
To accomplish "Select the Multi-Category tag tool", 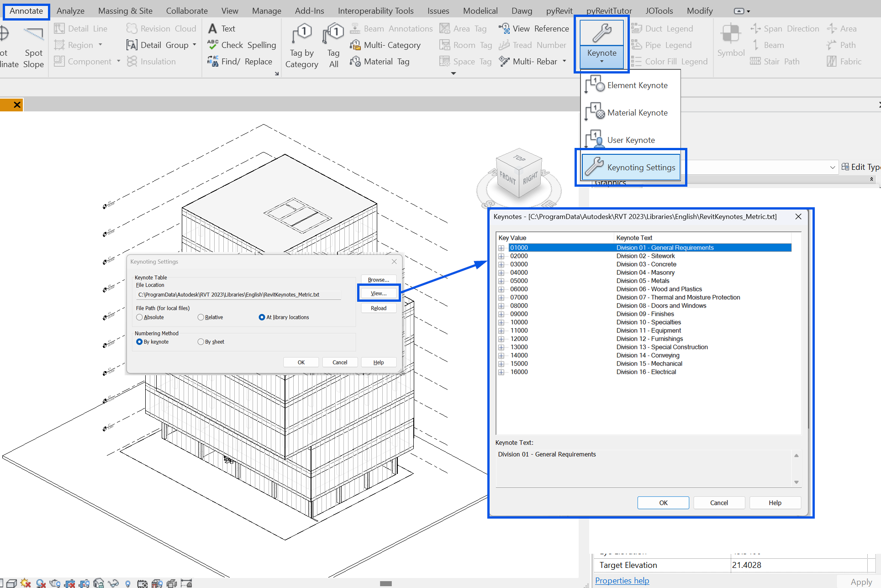I will [x=385, y=45].
